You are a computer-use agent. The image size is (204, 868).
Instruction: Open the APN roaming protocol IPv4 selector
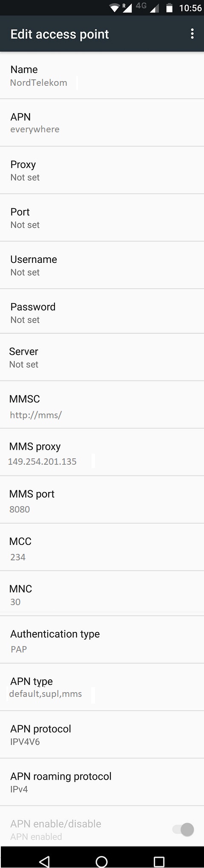pos(102,782)
